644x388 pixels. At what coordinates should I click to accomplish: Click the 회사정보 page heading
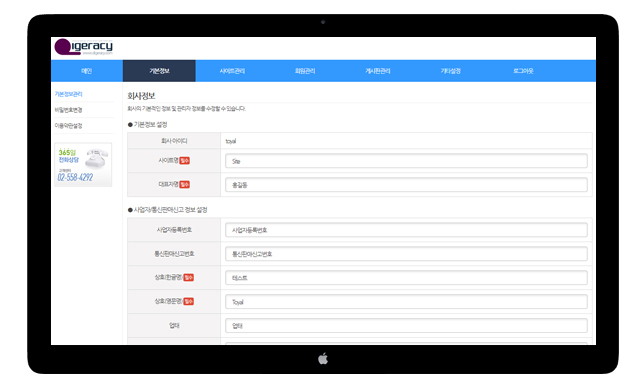(x=141, y=96)
